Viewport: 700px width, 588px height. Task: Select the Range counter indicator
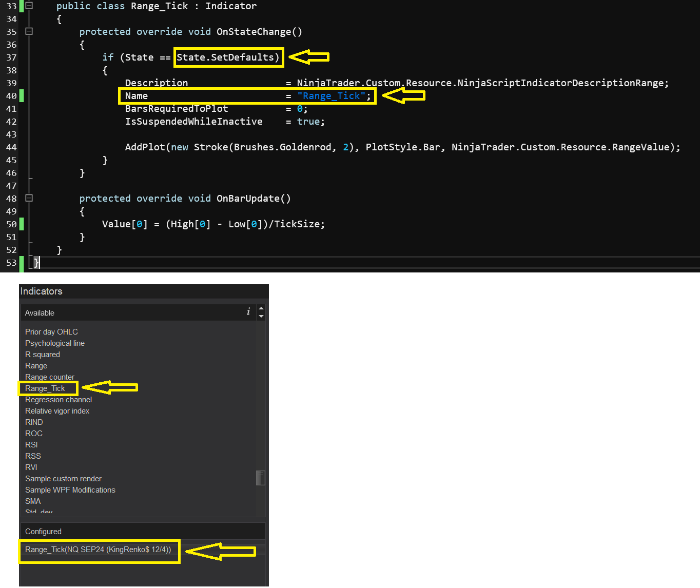click(x=50, y=377)
